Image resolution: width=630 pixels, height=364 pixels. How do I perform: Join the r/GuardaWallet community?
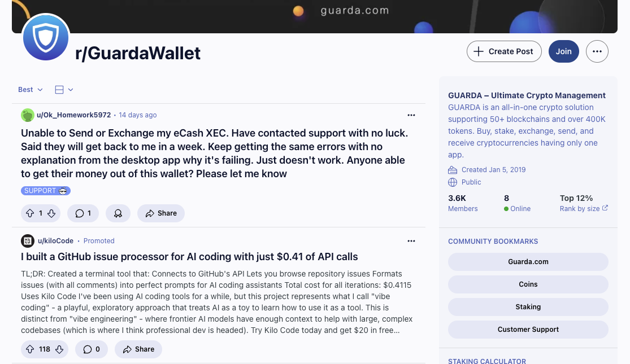pyautogui.click(x=564, y=51)
